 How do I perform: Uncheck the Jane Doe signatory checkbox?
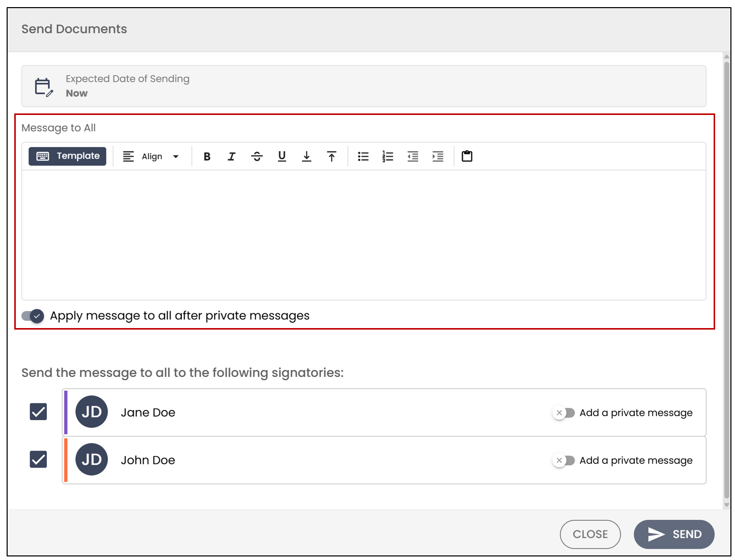point(38,411)
